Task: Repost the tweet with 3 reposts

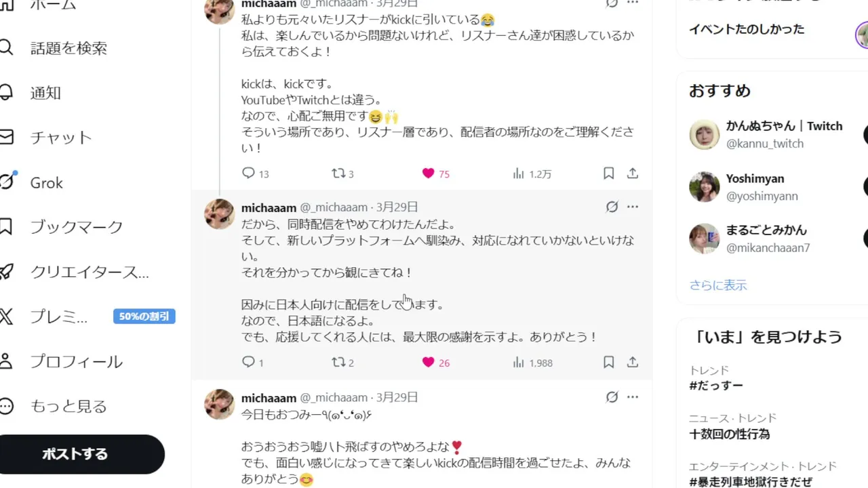Action: point(338,174)
